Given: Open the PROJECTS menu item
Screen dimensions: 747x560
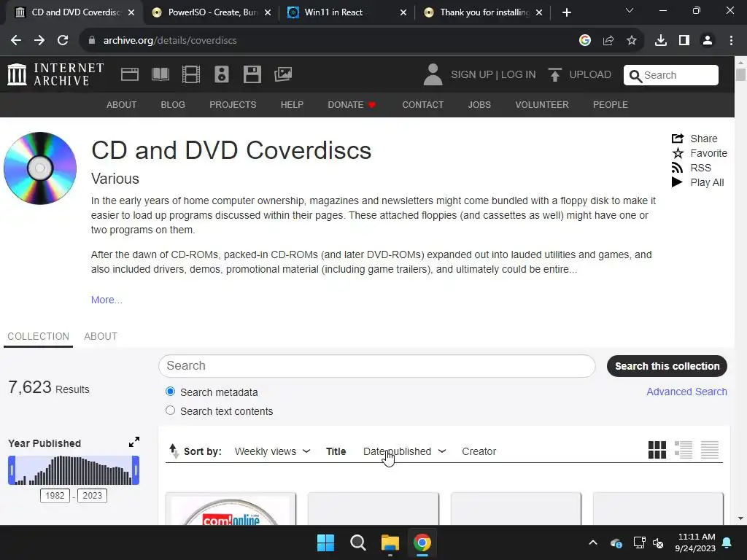Looking at the screenshot, I should [233, 105].
